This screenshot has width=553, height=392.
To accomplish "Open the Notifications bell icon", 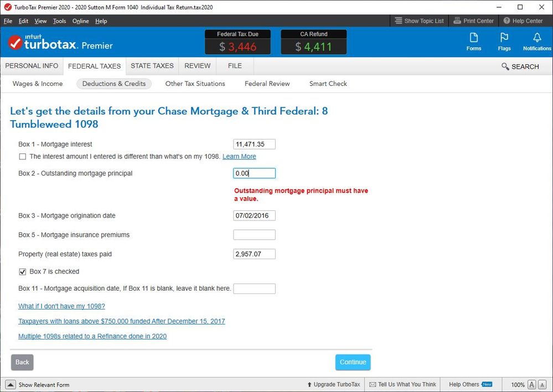I will [x=537, y=38].
